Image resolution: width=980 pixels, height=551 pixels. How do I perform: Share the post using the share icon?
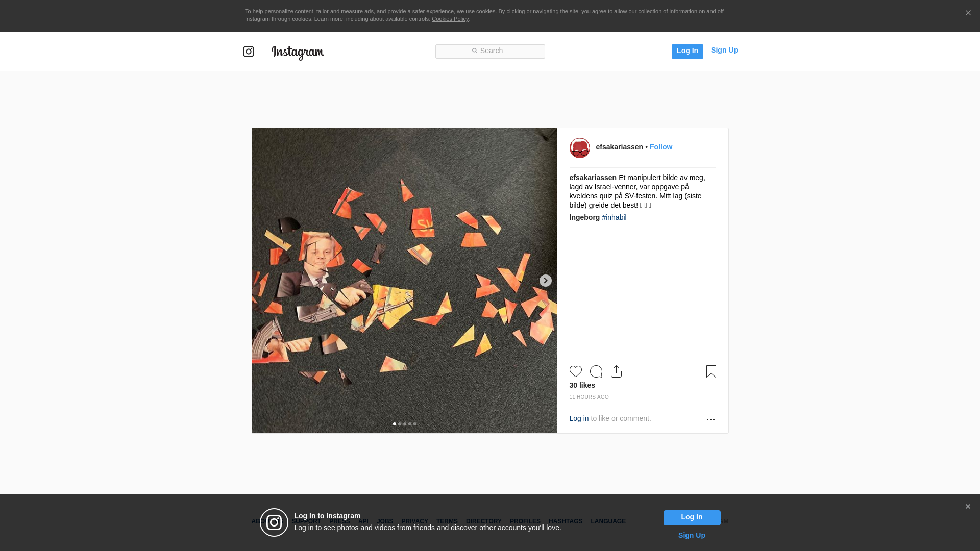[x=616, y=371]
